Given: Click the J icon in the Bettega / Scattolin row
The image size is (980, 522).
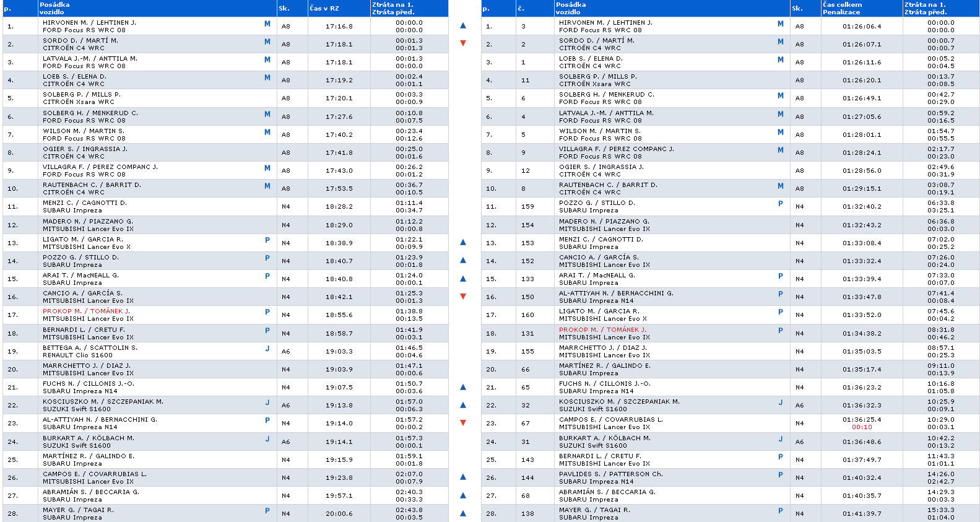Looking at the screenshot, I should point(267,349).
